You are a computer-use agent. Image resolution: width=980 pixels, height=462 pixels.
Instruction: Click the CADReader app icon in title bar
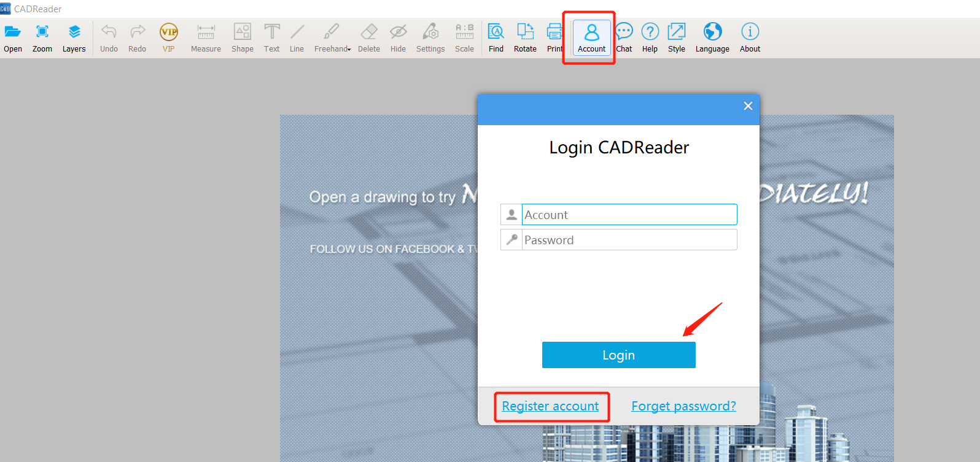(6, 9)
